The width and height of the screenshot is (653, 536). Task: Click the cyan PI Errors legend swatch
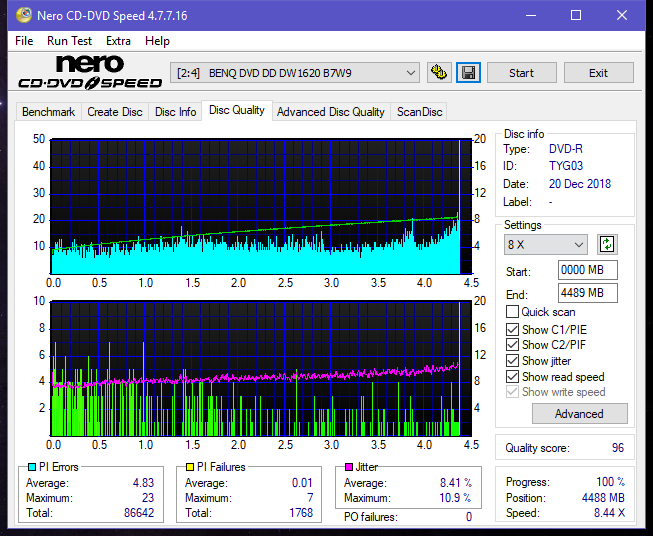[x=32, y=467]
